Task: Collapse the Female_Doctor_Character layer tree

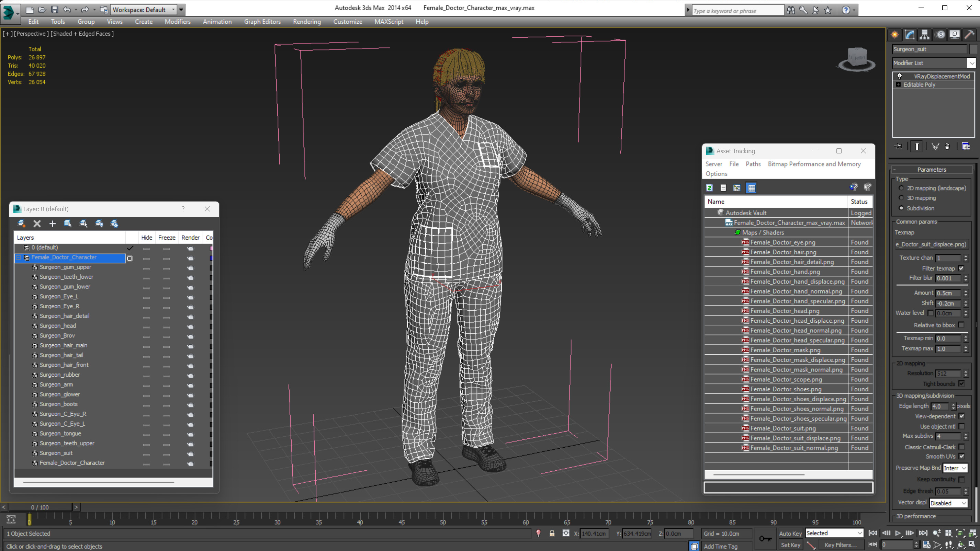Action: pyautogui.click(x=18, y=258)
